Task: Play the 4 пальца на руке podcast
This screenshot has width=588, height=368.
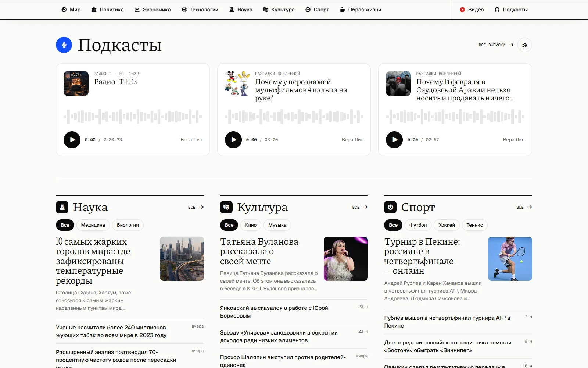Action: tap(233, 140)
